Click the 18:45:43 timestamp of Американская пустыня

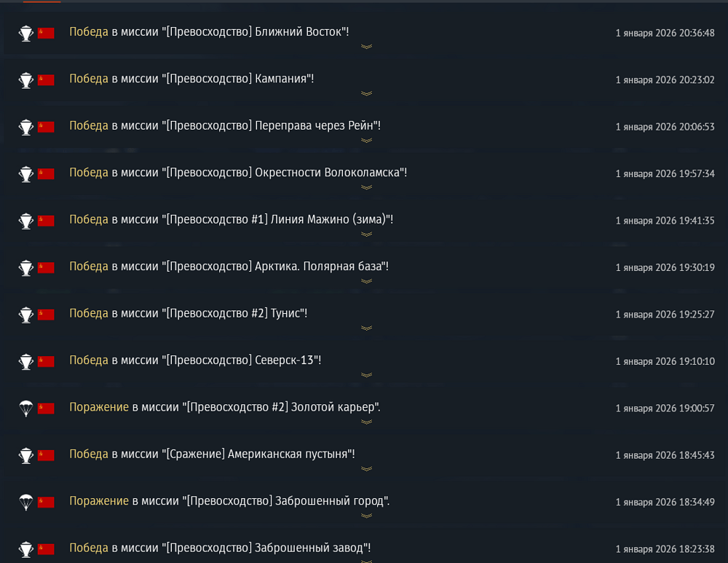tap(665, 455)
